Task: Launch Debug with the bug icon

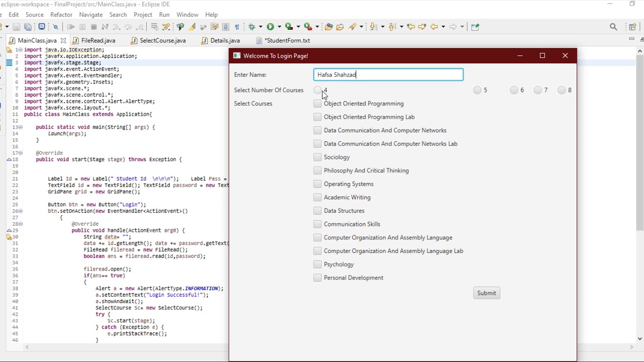Action: [252, 27]
